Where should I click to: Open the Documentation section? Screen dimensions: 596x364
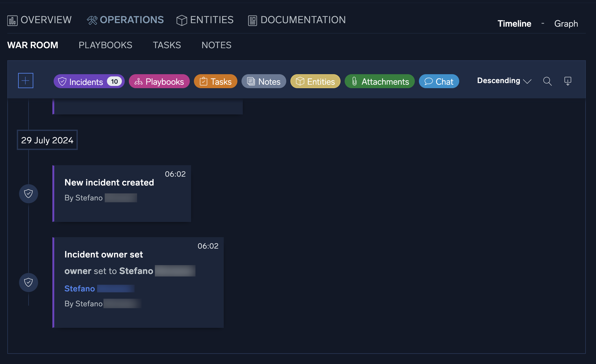pos(297,20)
